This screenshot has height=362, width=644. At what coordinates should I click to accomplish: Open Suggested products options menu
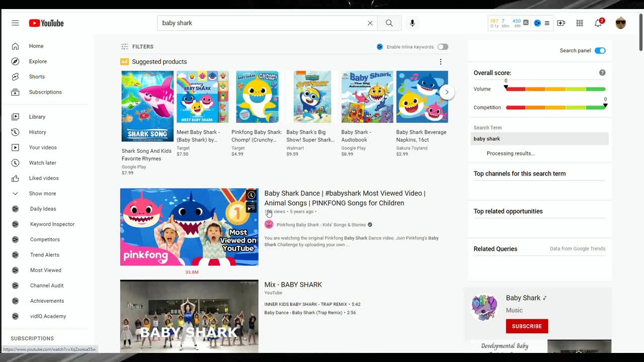(x=441, y=62)
